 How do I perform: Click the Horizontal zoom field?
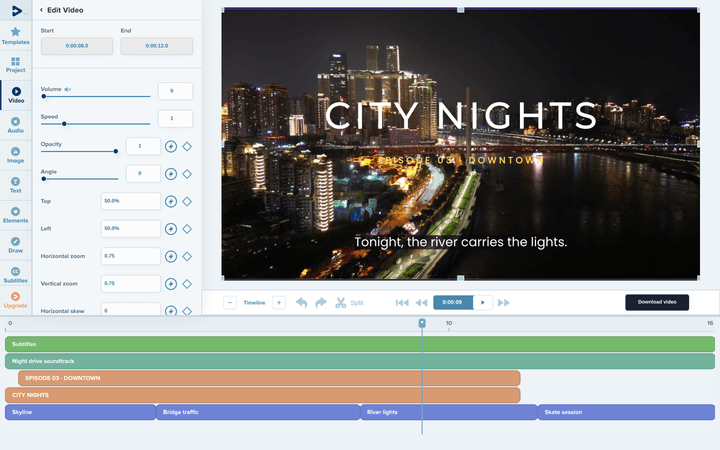point(131,256)
